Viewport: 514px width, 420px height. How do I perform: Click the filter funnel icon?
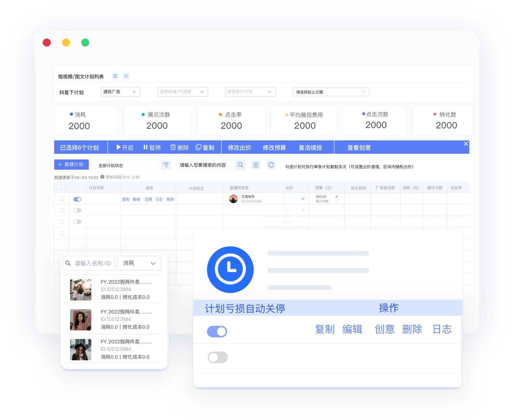pos(166,165)
